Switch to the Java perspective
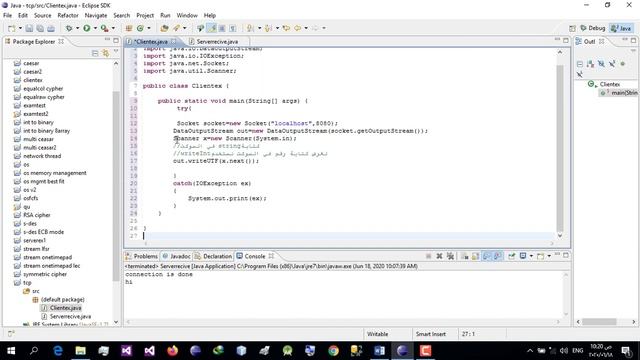Screen dimensions: 640x360 click(621, 28)
